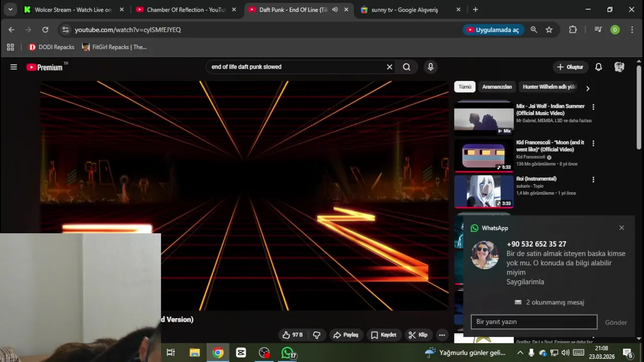Open taskbar weather widget Yağmurlu günler

click(465, 352)
